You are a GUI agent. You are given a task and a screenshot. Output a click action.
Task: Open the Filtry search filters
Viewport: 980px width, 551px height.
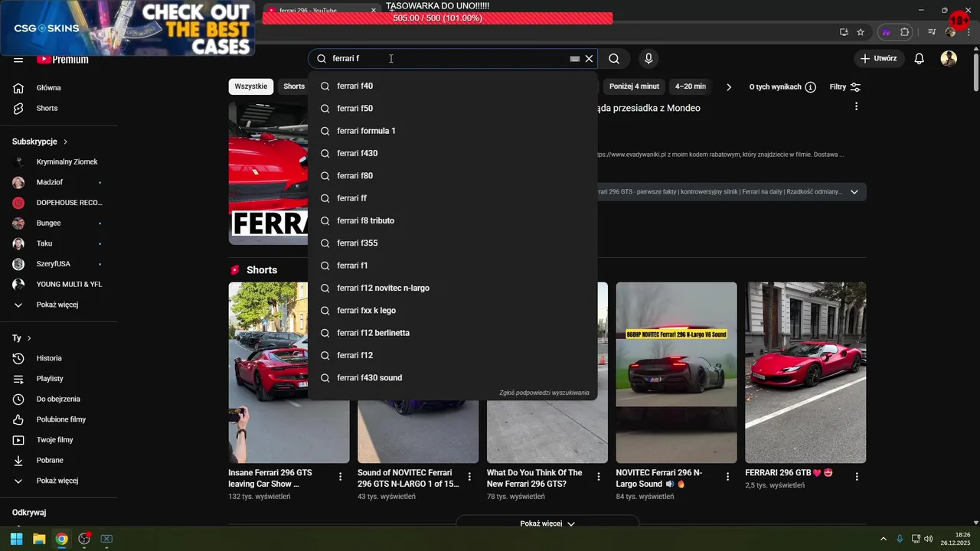coord(845,87)
